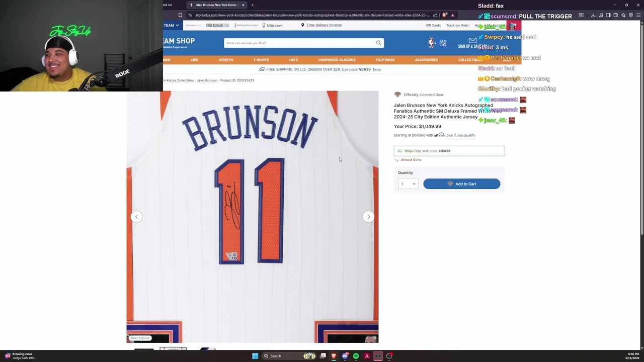The width and height of the screenshot is (644, 362).
Task: Open the red A app on taskbar
Action: point(367,356)
